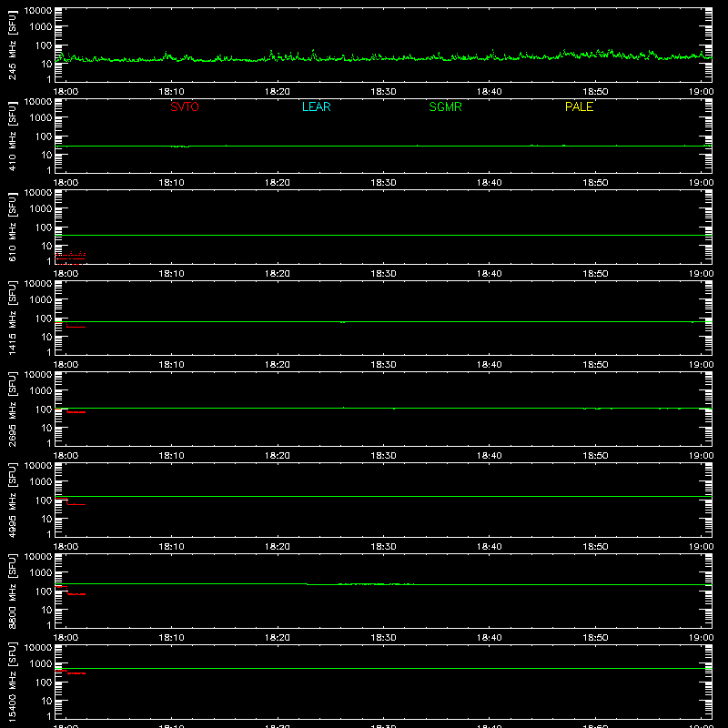This screenshot has height=728, width=728.
Task: Click the green SGMR station legend label
Action: pyautogui.click(x=445, y=106)
